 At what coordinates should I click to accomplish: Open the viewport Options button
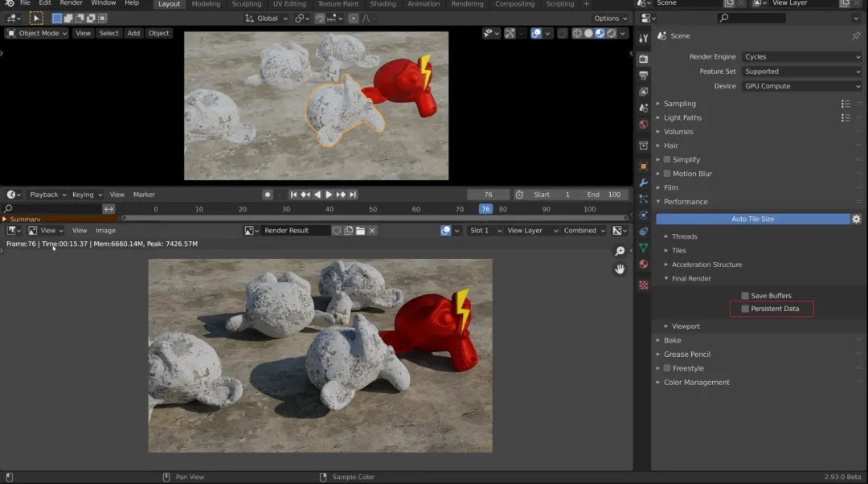610,18
